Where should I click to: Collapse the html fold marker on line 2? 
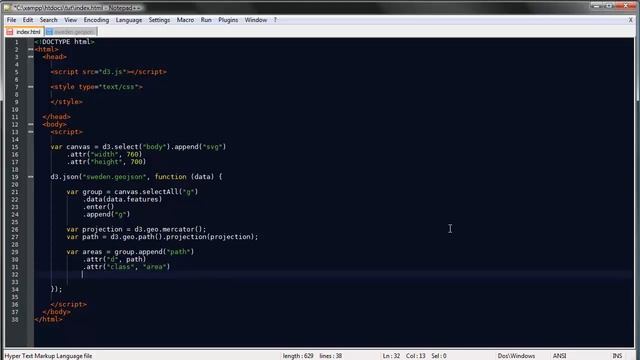point(31,49)
